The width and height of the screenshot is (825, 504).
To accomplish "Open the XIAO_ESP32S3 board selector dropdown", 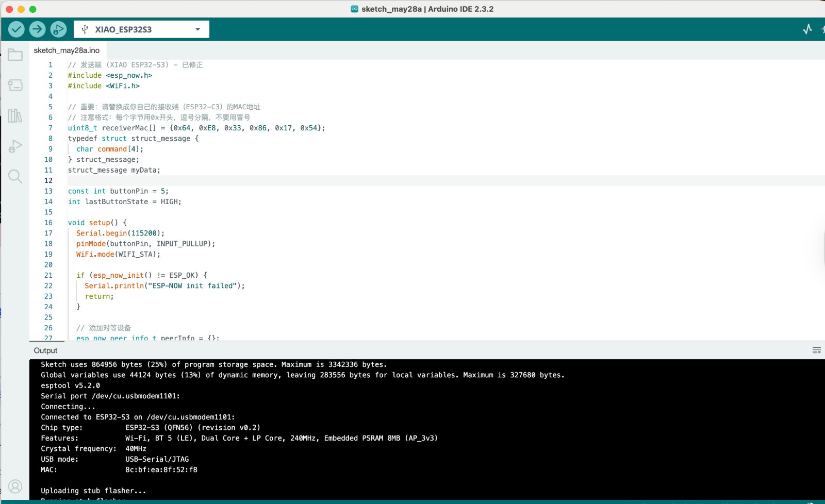I will [141, 29].
